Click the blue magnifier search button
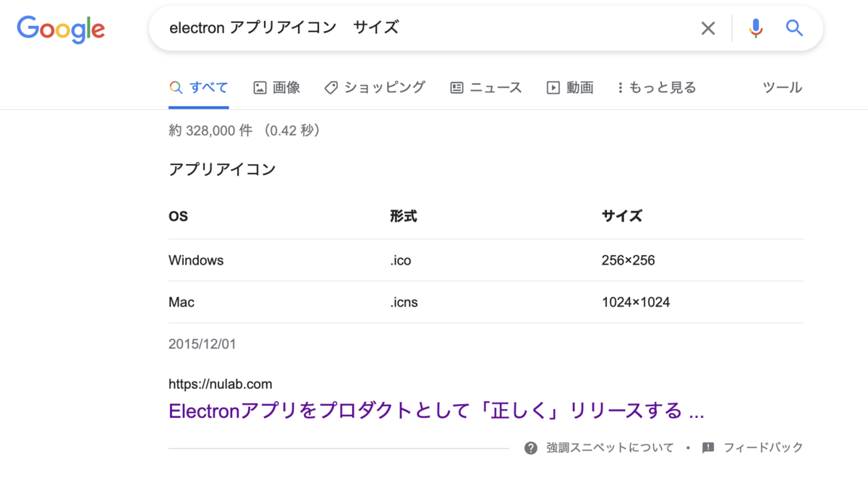The width and height of the screenshot is (868, 488). point(794,28)
